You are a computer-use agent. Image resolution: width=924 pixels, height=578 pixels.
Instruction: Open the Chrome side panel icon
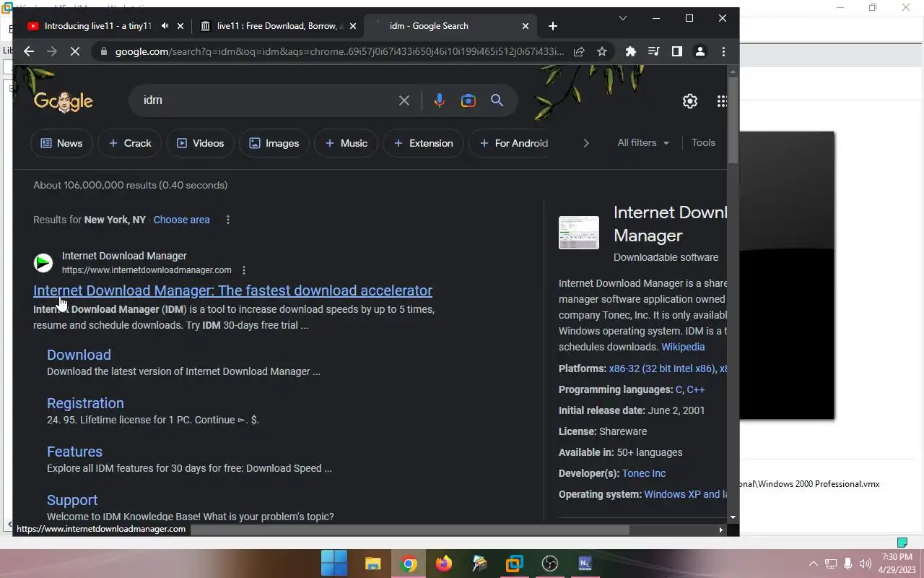click(676, 51)
